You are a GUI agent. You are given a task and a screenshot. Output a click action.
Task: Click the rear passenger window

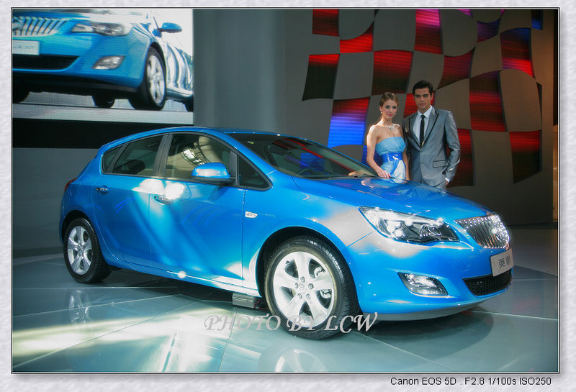135,156
